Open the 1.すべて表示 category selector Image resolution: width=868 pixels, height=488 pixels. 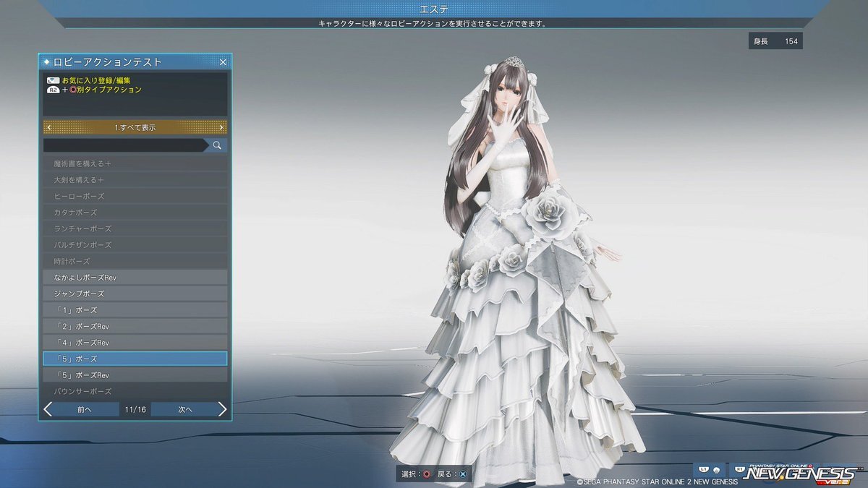click(135, 127)
